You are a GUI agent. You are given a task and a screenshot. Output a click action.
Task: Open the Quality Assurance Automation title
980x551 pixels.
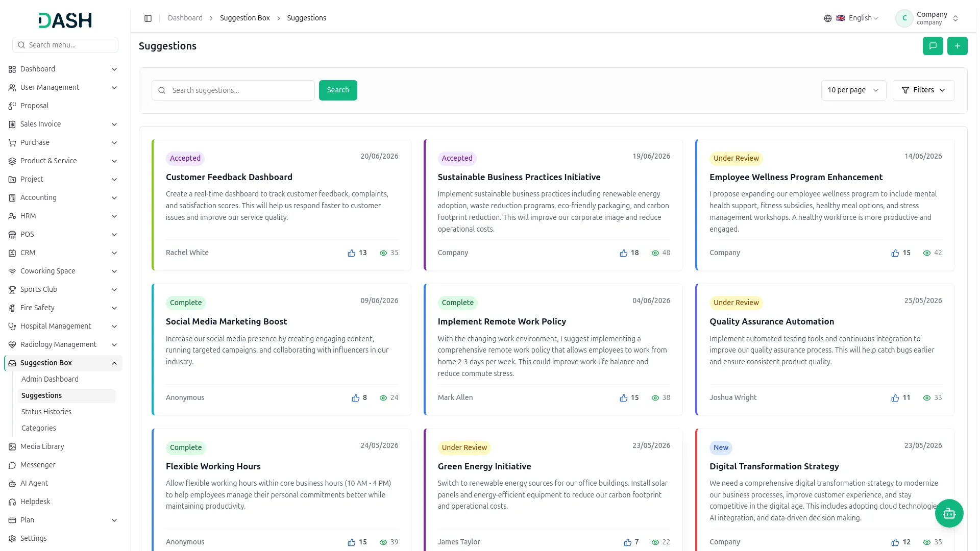point(771,322)
